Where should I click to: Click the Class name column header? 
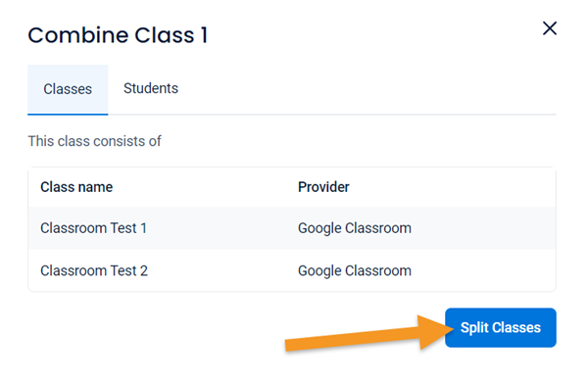click(76, 187)
